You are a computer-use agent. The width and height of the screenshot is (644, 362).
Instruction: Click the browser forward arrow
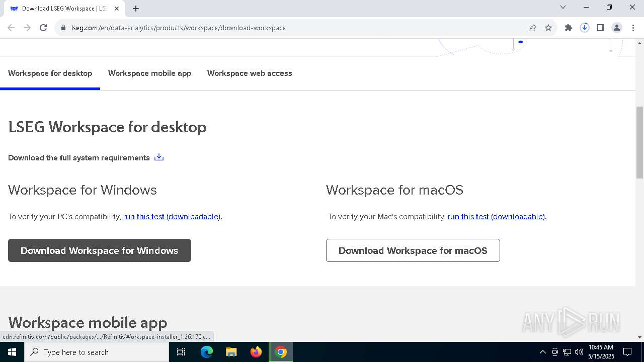[x=27, y=28]
